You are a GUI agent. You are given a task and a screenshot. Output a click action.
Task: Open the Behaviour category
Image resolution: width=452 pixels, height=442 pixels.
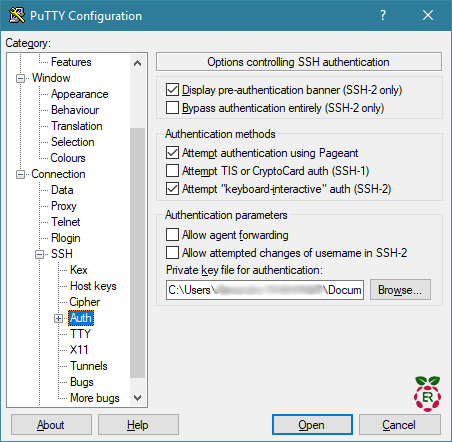[x=75, y=110]
